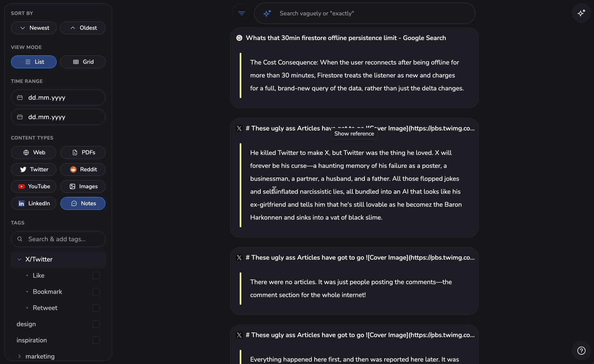Tick the design tag checkbox
This screenshot has width=594, height=364.
pos(96,324)
